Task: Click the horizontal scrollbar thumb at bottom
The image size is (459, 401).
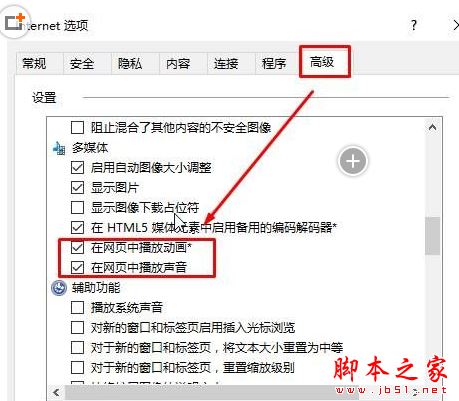Action: coord(212,393)
